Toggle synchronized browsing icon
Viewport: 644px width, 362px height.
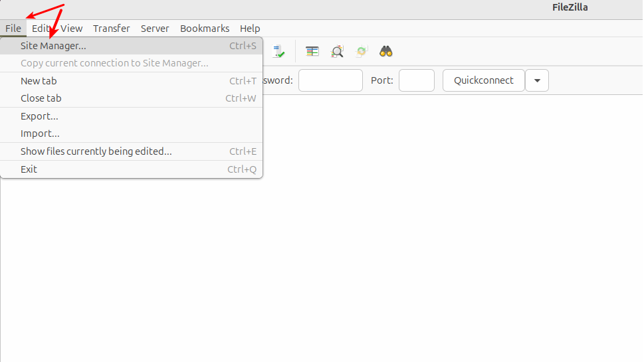coord(362,51)
